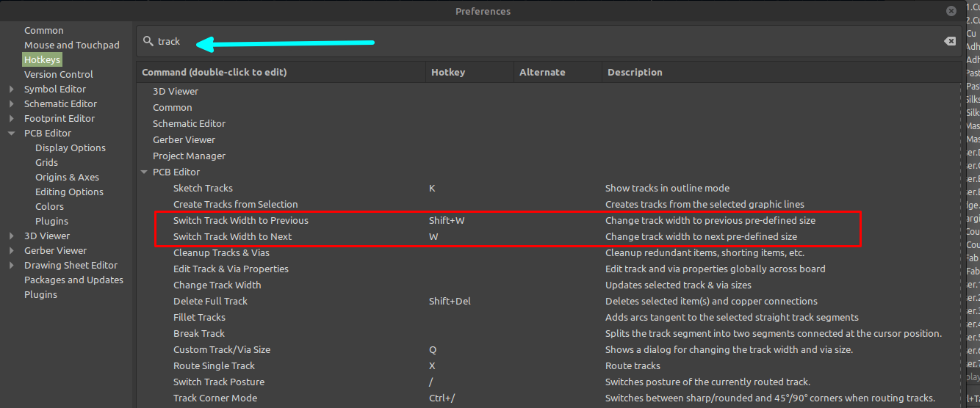The height and width of the screenshot is (408, 980).
Task: Clear the hotkey search filter text
Action: coord(950,42)
